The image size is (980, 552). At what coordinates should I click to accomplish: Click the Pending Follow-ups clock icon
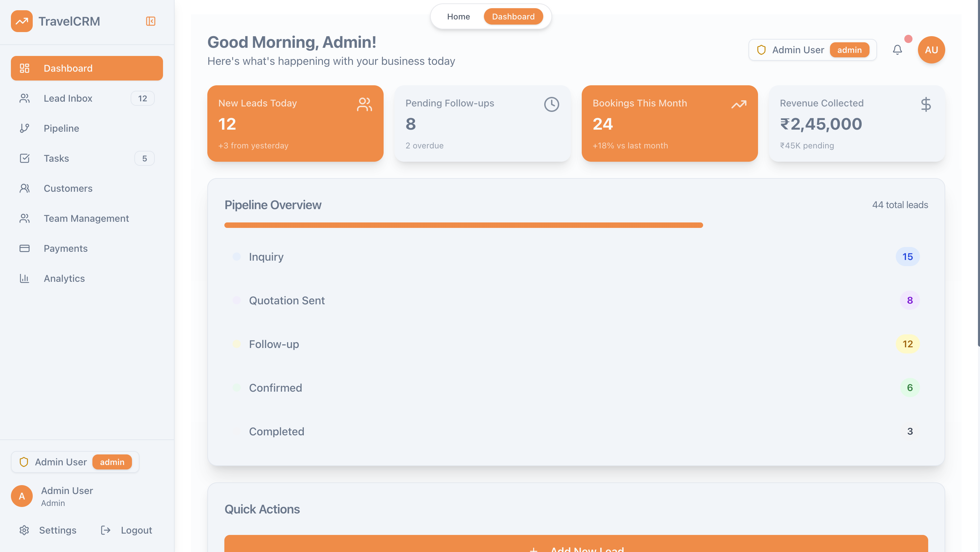click(x=551, y=104)
